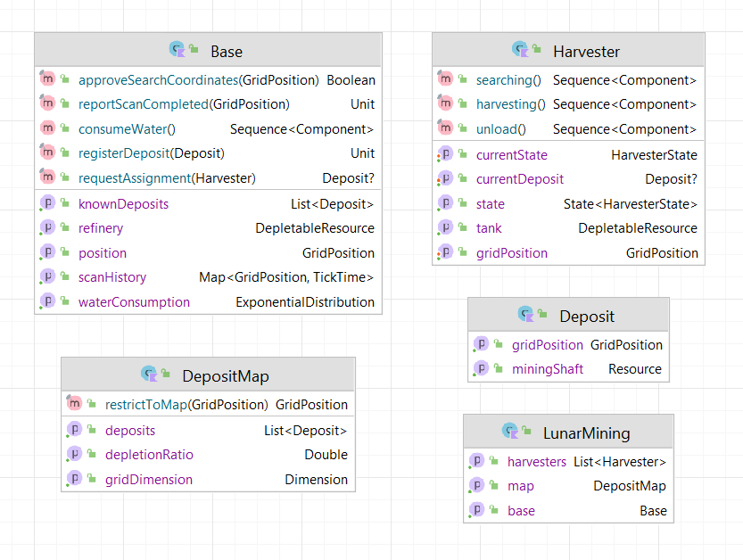This screenshot has height=560, width=743.
Task: Select the refinery property name
Action: tap(101, 228)
